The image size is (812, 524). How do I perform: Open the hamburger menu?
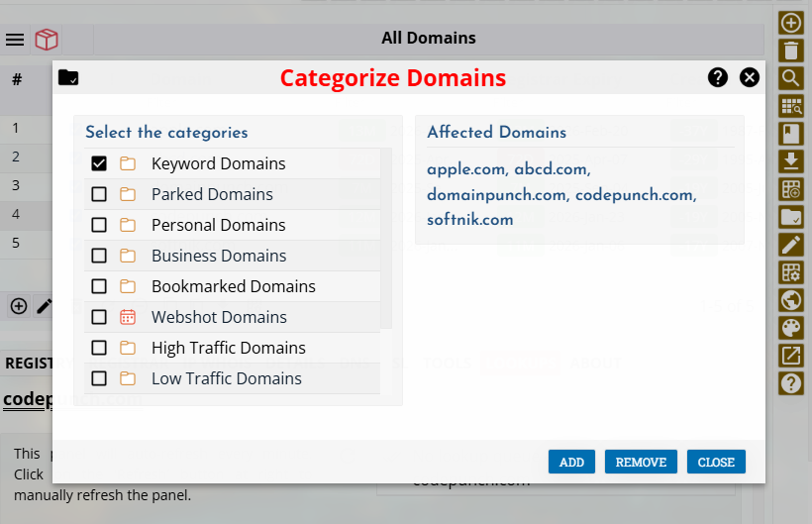tap(15, 40)
